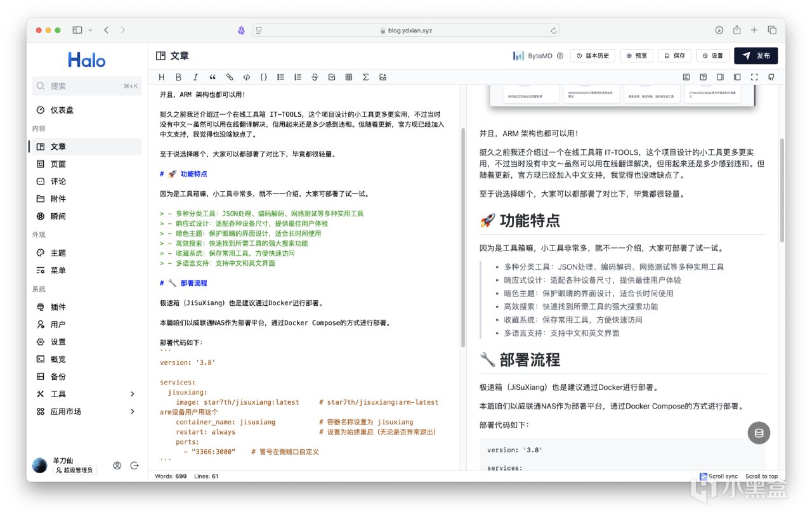
Task: Open 备份 backup in sidebar
Action: (87, 377)
